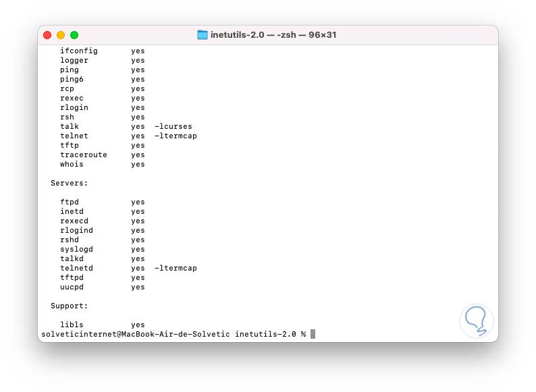Viewport: 536px width, 392px height.
Task: Click the 'telnetd' entry
Action: (x=76, y=269)
